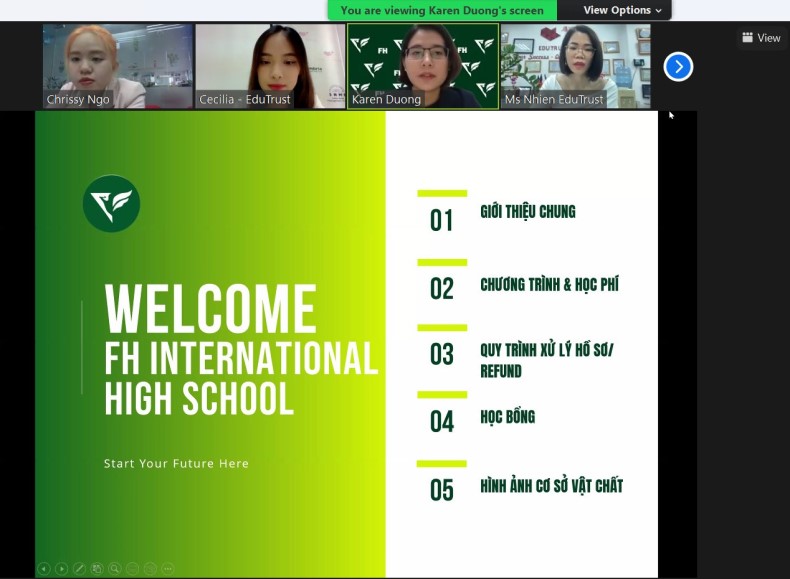Click the camera slideshow control icon
Image resolution: width=790 pixels, height=579 pixels.
click(x=150, y=568)
